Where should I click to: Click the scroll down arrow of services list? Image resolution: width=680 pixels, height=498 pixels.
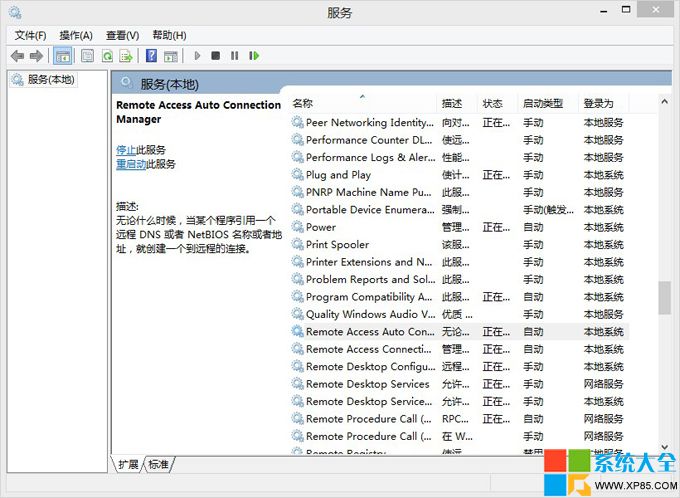click(x=664, y=447)
